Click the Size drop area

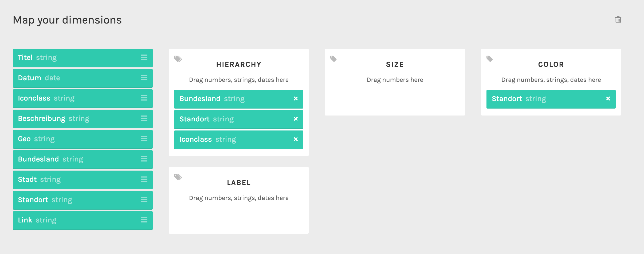point(395,82)
